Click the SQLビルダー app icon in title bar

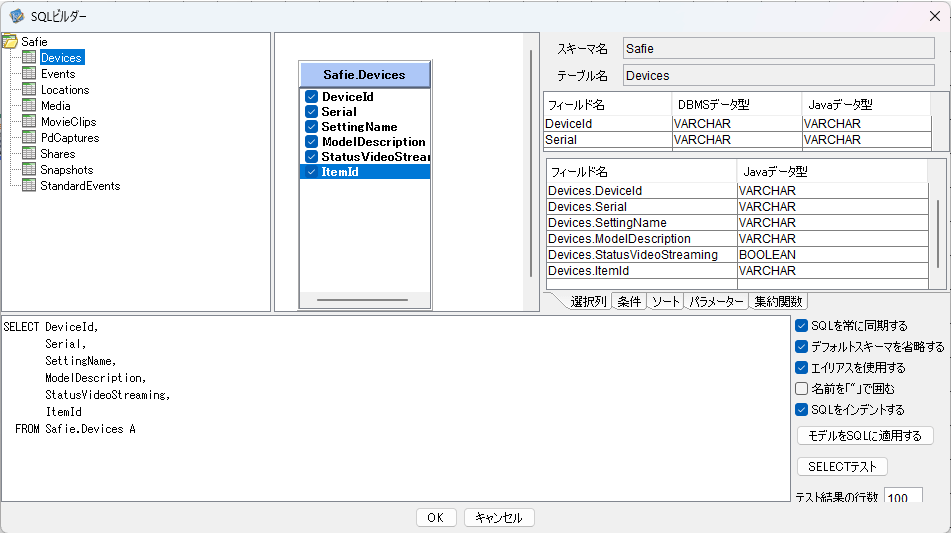point(16,16)
